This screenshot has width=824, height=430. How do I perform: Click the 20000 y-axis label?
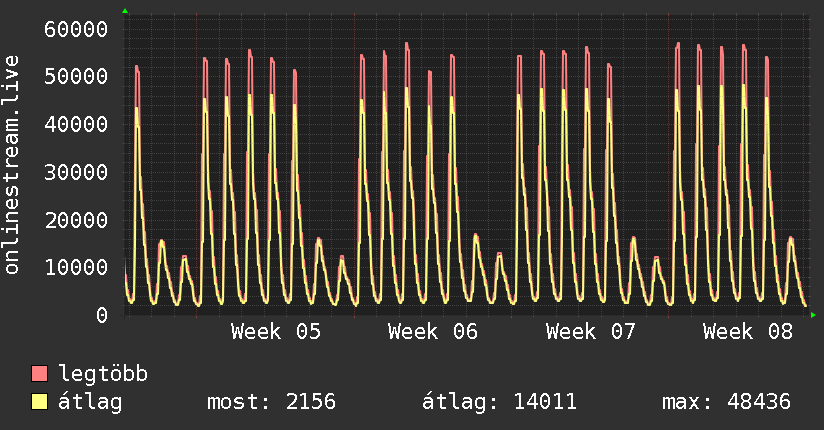click(77, 220)
